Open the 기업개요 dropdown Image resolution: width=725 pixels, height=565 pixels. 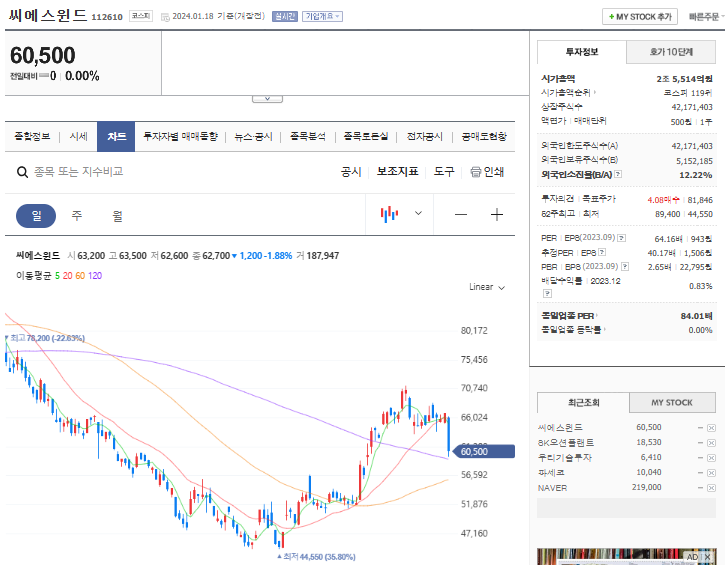tap(322, 17)
